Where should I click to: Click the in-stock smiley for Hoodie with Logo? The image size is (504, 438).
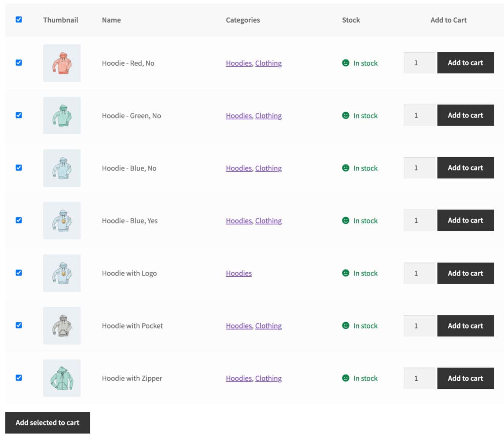point(345,273)
